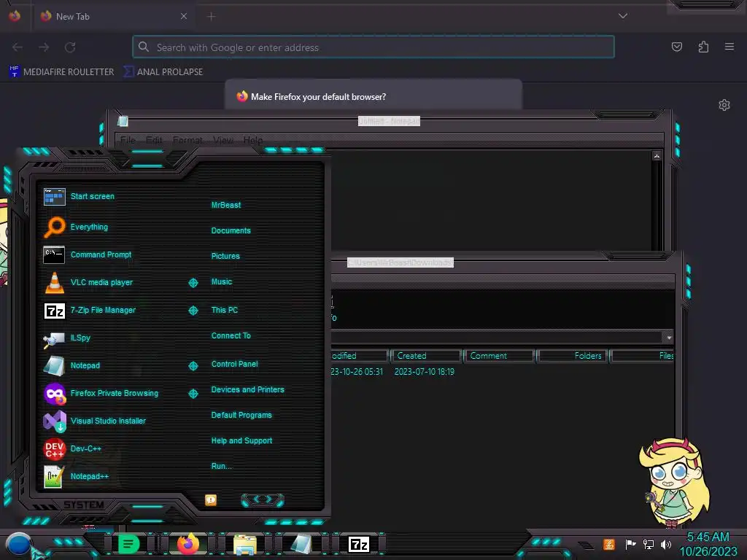Expand Firefox Private Browsing jump list arrow

pyautogui.click(x=193, y=393)
